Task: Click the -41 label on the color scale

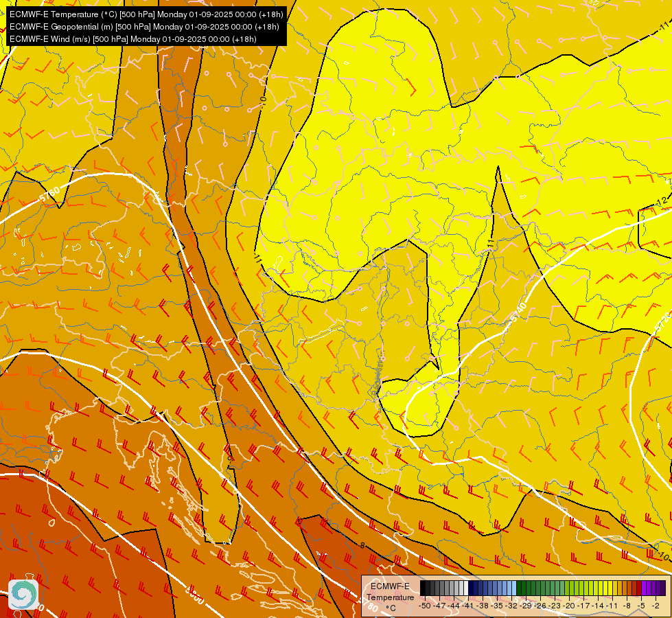Action: (x=468, y=606)
